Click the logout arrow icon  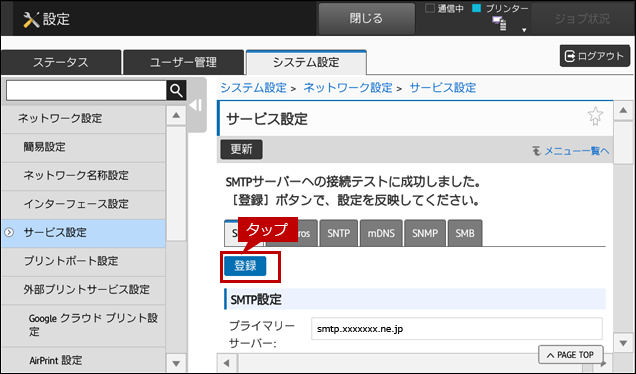click(x=570, y=56)
